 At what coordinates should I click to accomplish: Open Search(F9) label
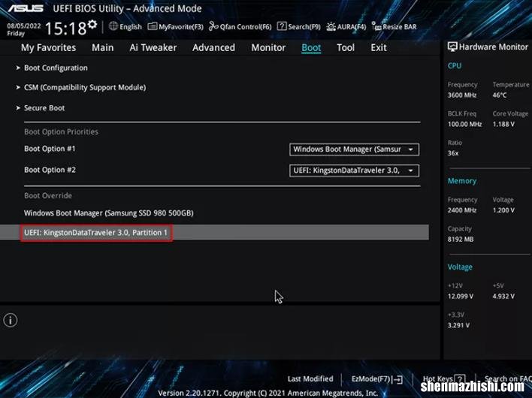tap(304, 27)
